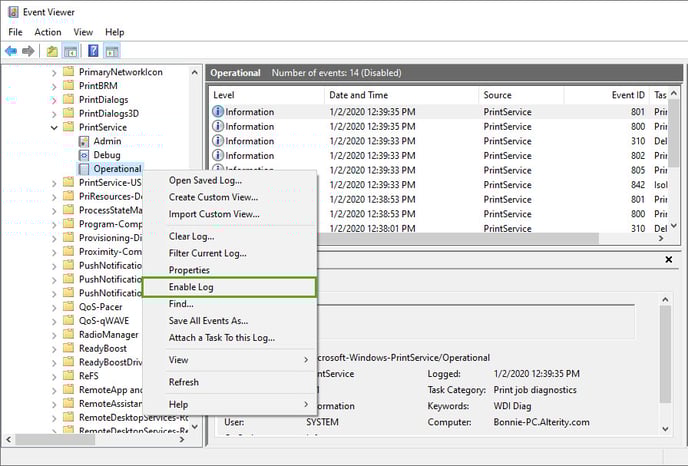688x466 pixels.
Task: Open the View menu in menu bar
Action: click(83, 32)
